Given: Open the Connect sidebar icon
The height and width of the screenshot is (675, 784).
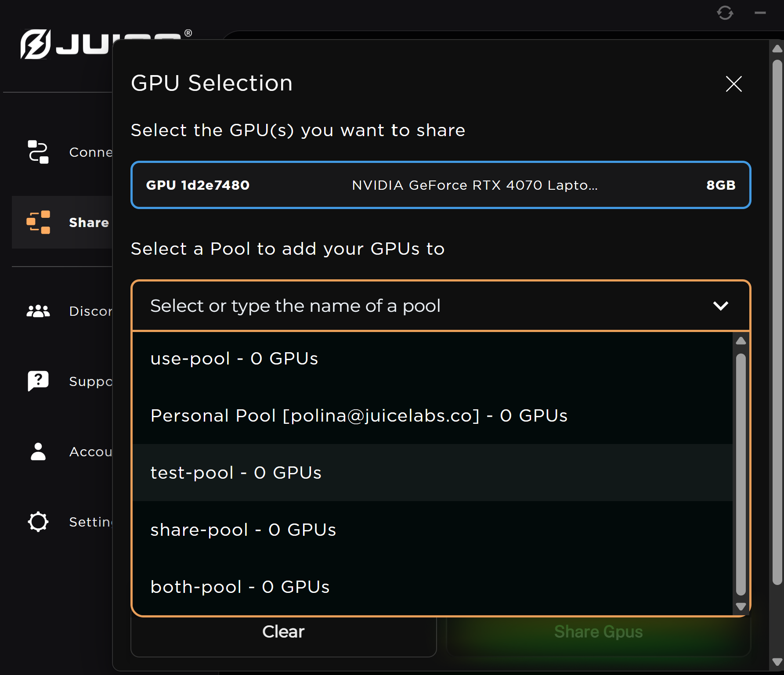Looking at the screenshot, I should coord(38,152).
